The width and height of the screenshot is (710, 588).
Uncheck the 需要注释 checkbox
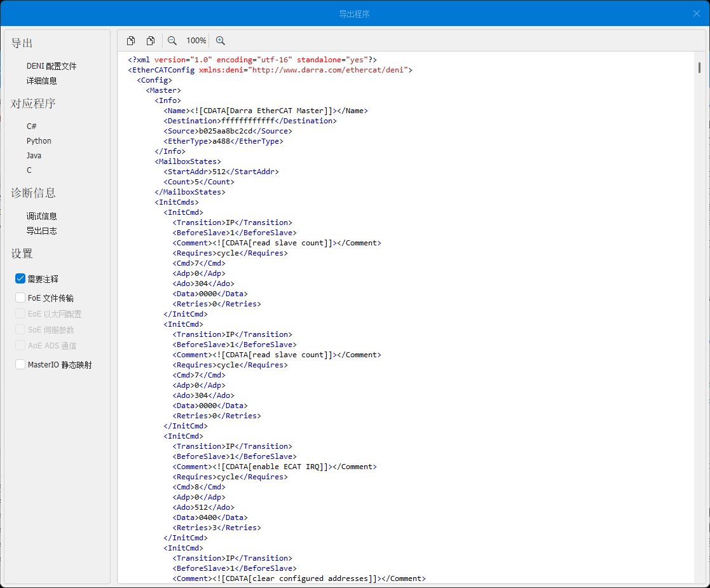[20, 279]
